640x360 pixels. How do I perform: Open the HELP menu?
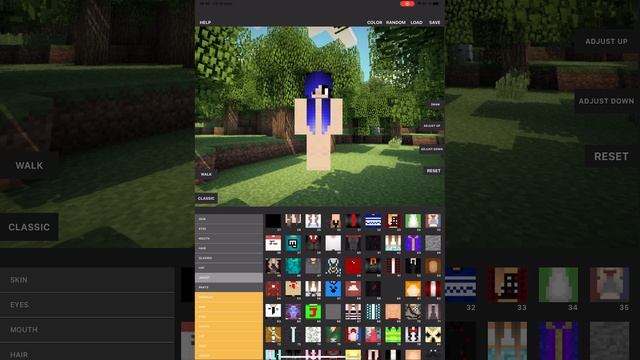(205, 22)
